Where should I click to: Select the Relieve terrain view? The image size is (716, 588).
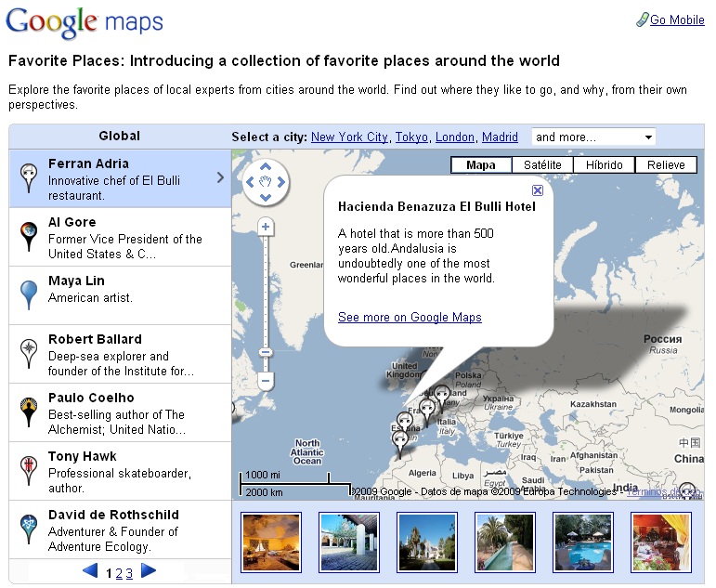[x=666, y=165]
